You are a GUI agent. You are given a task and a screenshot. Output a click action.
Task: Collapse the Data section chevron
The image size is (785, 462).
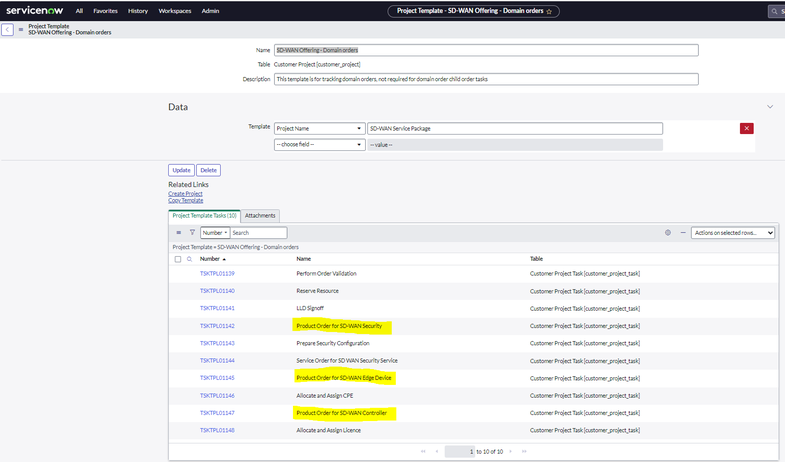click(x=770, y=107)
